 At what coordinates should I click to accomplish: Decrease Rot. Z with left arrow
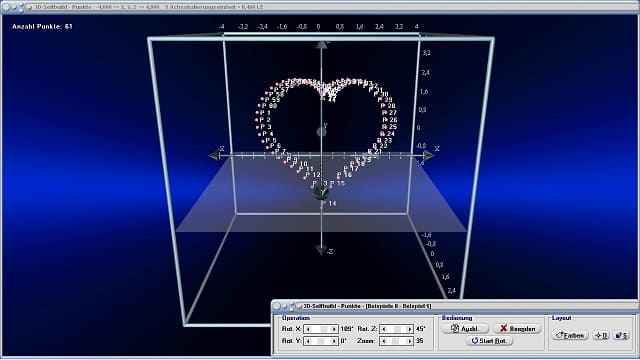pyautogui.click(x=384, y=329)
